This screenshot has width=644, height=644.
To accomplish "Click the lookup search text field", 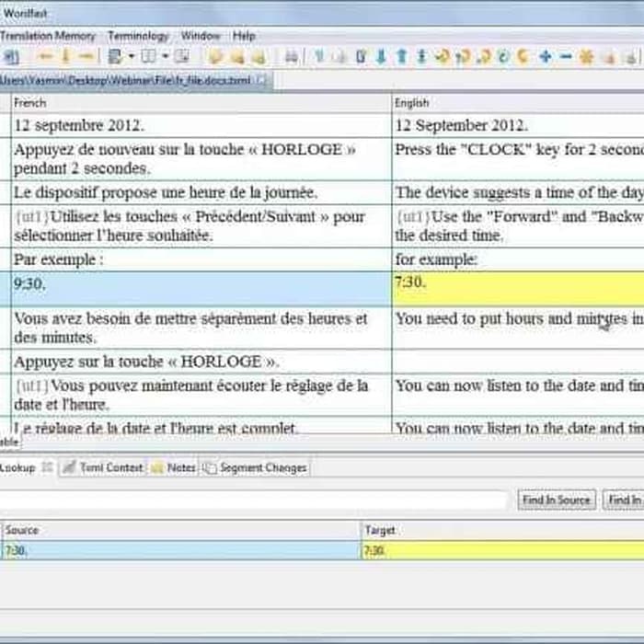I will click(253, 500).
